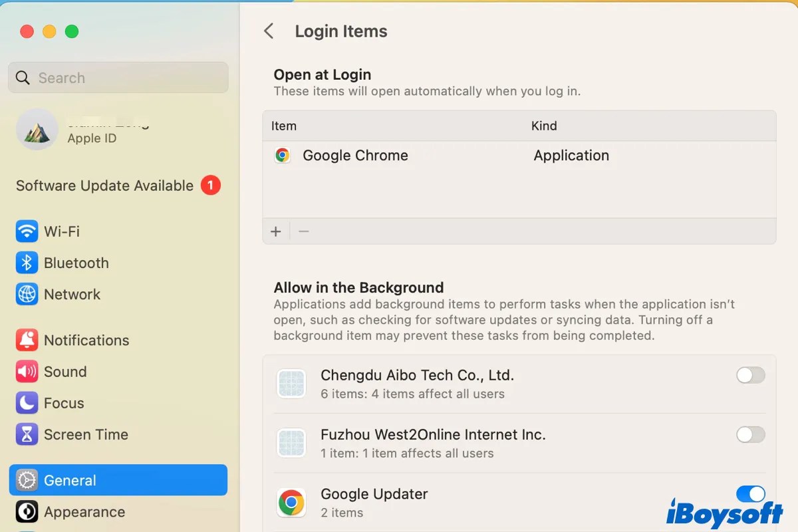Click Allow in the Background heading
Image resolution: width=798 pixels, height=532 pixels.
click(358, 288)
